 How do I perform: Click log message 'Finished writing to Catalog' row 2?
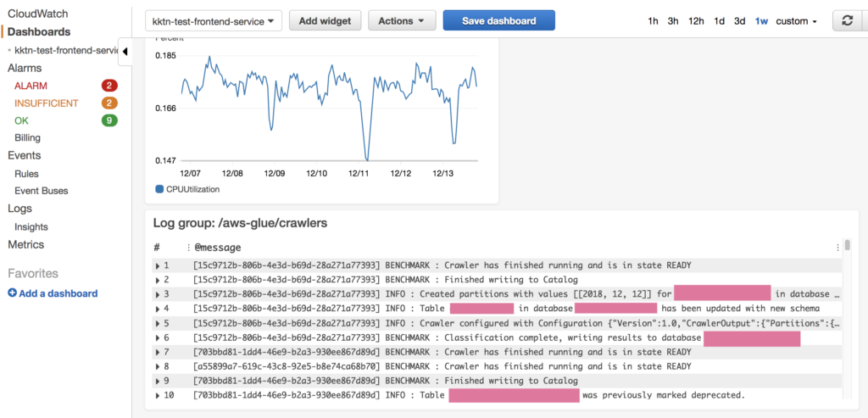[385, 280]
